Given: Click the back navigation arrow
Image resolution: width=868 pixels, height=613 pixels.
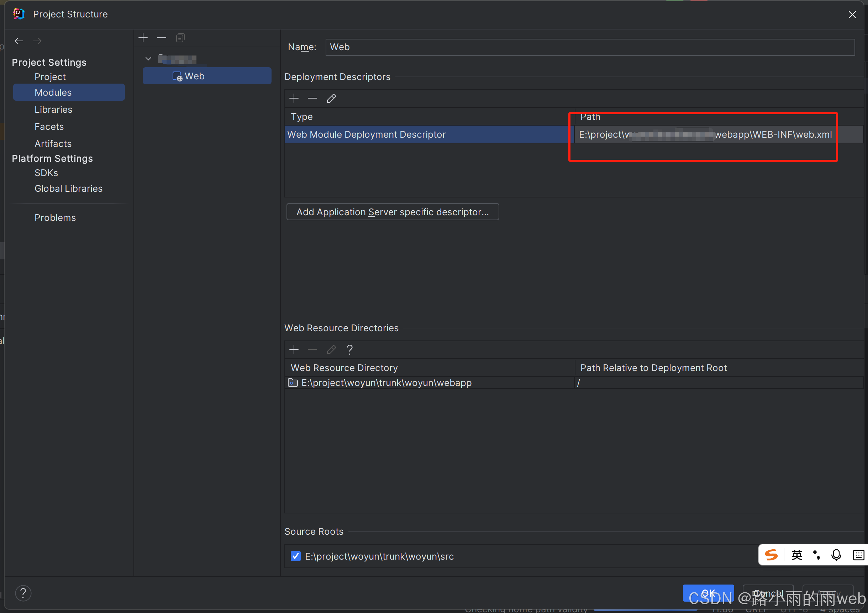Looking at the screenshot, I should [x=19, y=41].
